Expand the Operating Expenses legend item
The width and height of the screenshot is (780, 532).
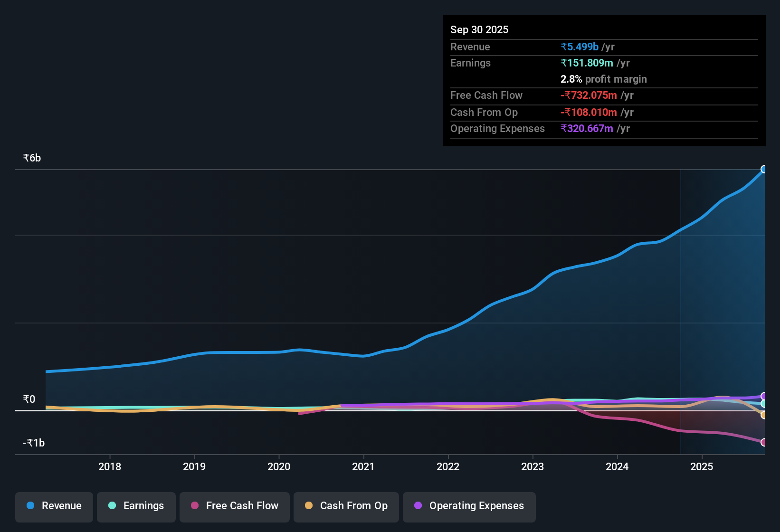[x=469, y=506]
